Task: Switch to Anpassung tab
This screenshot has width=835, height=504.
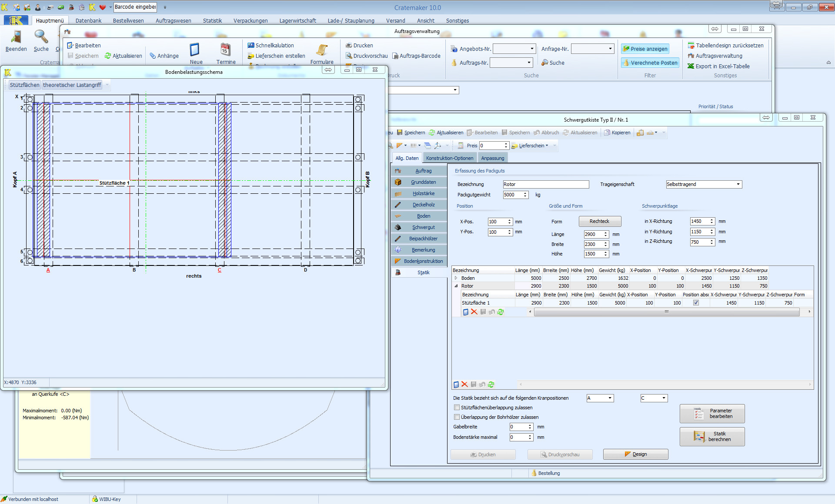Action: click(492, 158)
